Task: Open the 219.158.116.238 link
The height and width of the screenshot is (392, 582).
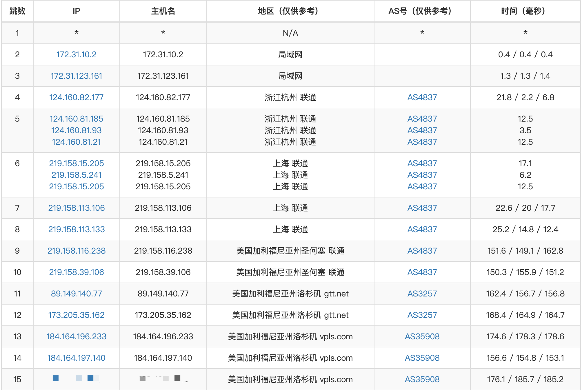Action: 76,251
